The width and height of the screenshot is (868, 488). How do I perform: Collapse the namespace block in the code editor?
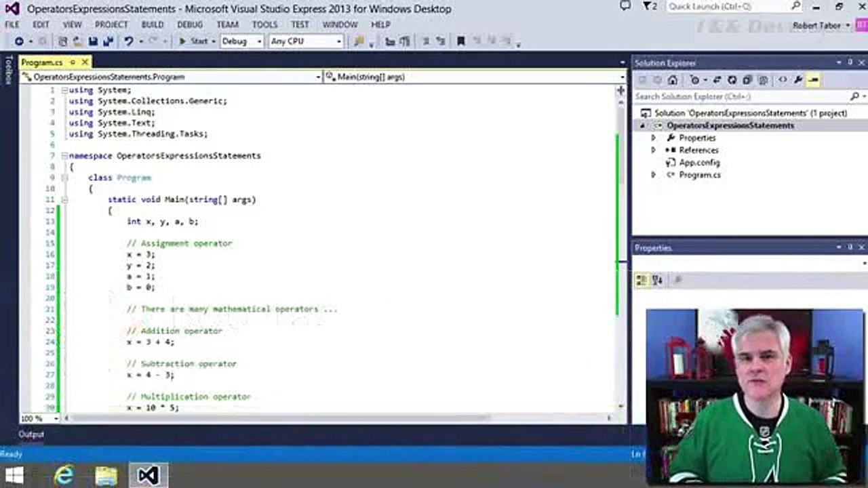pyautogui.click(x=64, y=156)
